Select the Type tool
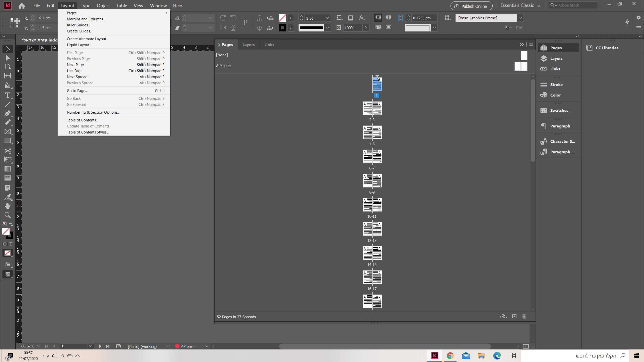The height and width of the screenshot is (362, 644). tap(8, 95)
